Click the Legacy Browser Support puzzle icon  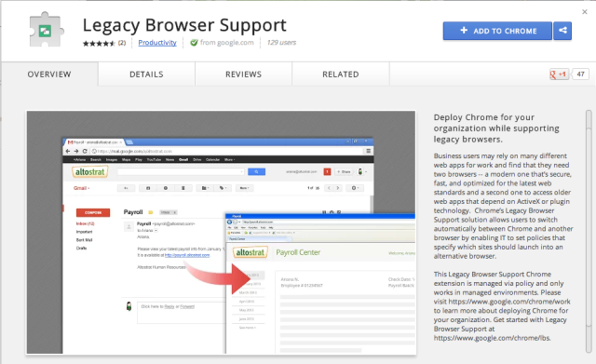tap(47, 30)
